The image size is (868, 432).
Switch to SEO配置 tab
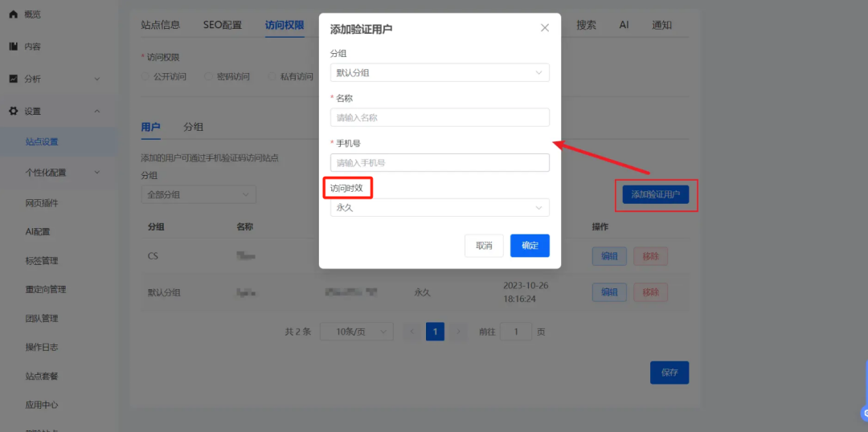(223, 25)
